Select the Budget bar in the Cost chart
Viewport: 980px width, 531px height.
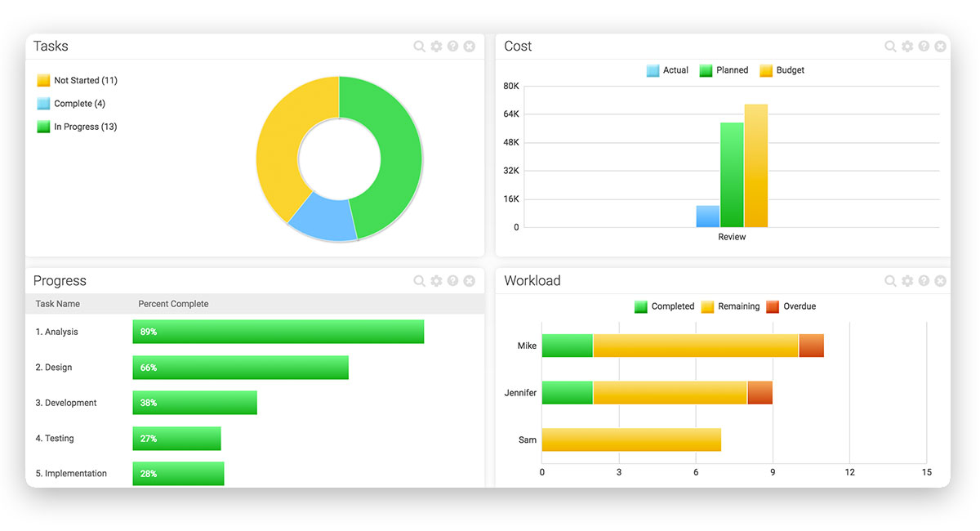[755, 163]
